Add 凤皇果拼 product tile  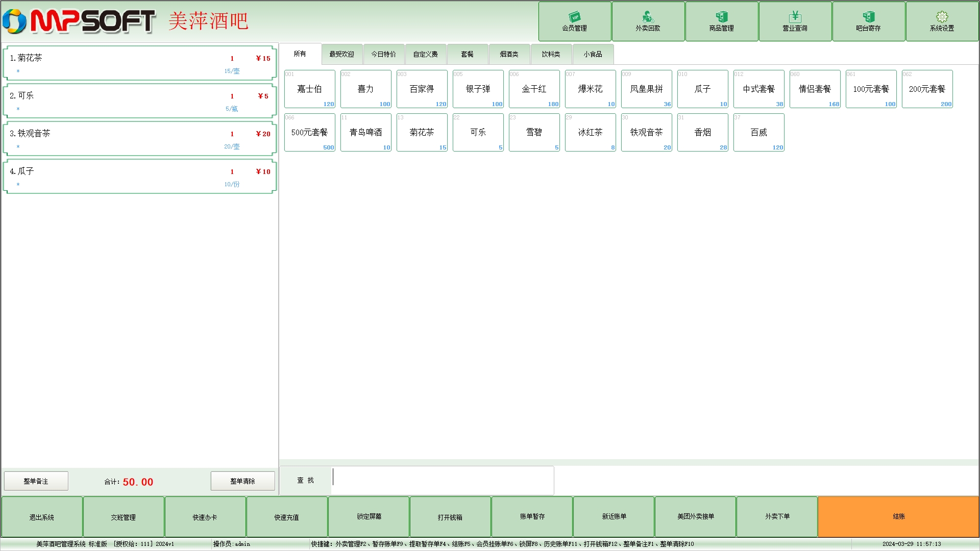click(646, 89)
